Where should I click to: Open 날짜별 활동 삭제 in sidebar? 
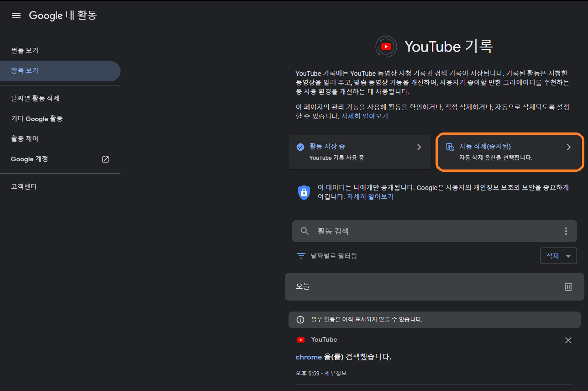pos(35,98)
